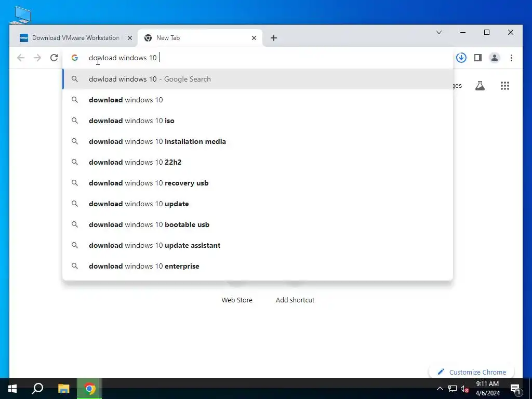Select the plain 'download windows 10' suggestion
This screenshot has width=532, height=399.
pyautogui.click(x=258, y=100)
